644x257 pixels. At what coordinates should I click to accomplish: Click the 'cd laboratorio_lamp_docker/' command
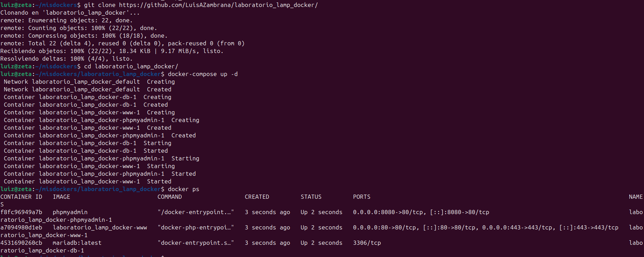(x=131, y=66)
